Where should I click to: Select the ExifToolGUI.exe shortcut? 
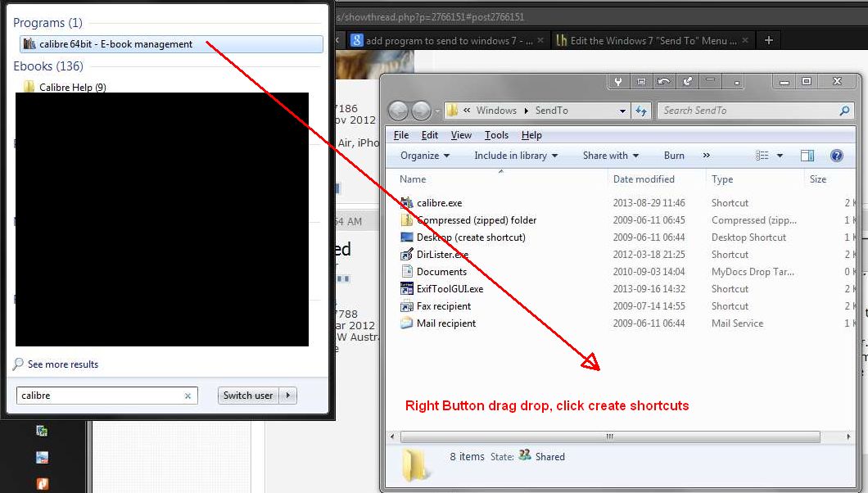click(x=450, y=289)
